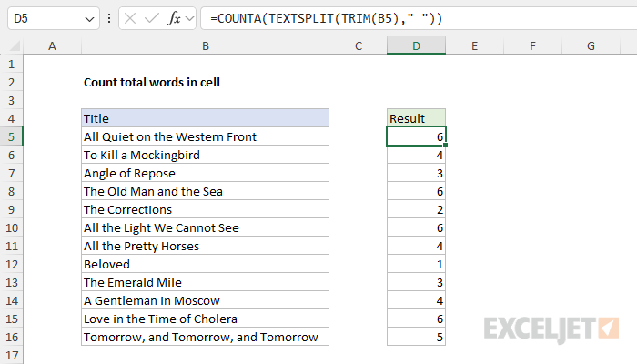Click the Enter checkmark formula icon
637x364 pixels.
tap(152, 18)
